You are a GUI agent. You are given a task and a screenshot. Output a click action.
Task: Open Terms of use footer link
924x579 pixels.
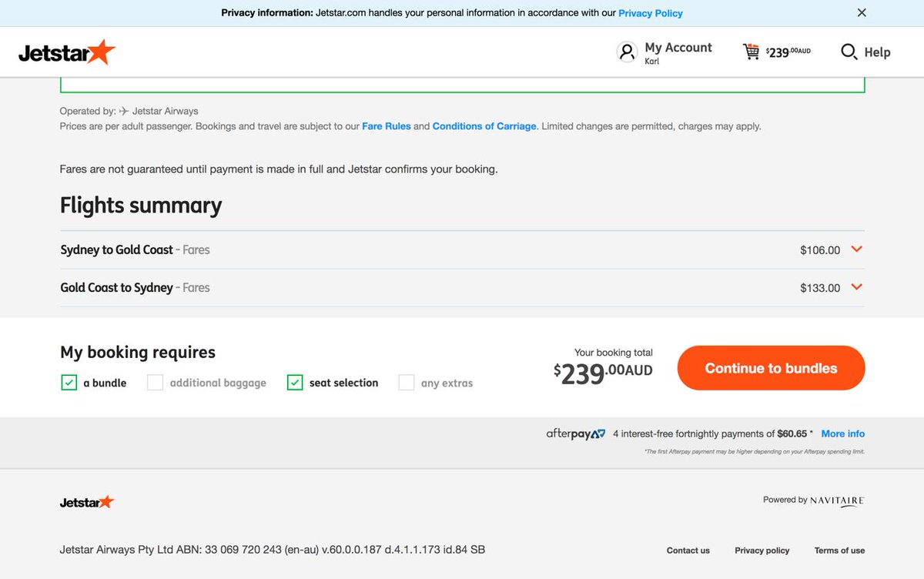(839, 551)
